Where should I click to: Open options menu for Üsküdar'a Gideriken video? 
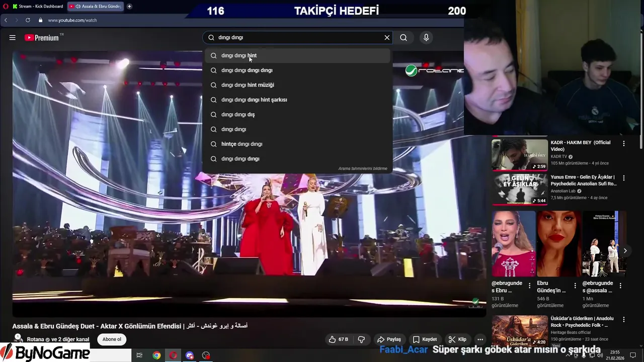[624, 319]
